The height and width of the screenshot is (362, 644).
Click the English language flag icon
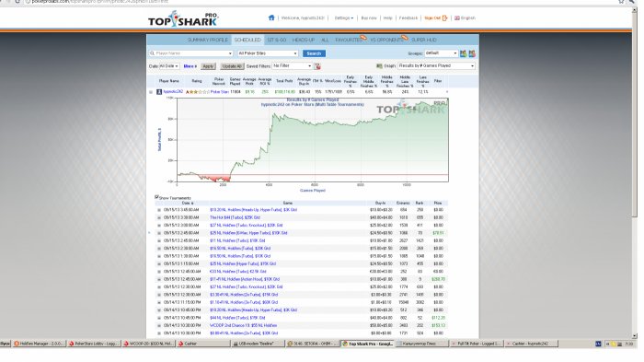(456, 18)
